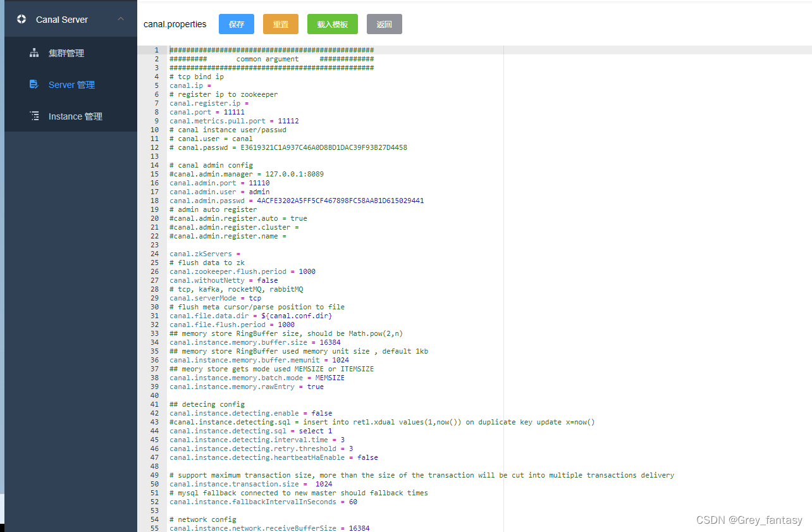Click the 'canal.port = 11111' line
This screenshot has height=532, width=812.
pyautogui.click(x=207, y=112)
